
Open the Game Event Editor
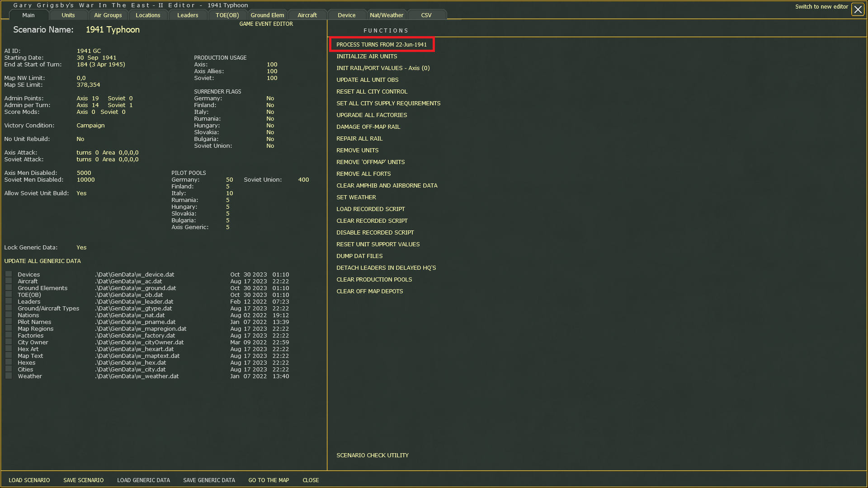[x=266, y=24]
